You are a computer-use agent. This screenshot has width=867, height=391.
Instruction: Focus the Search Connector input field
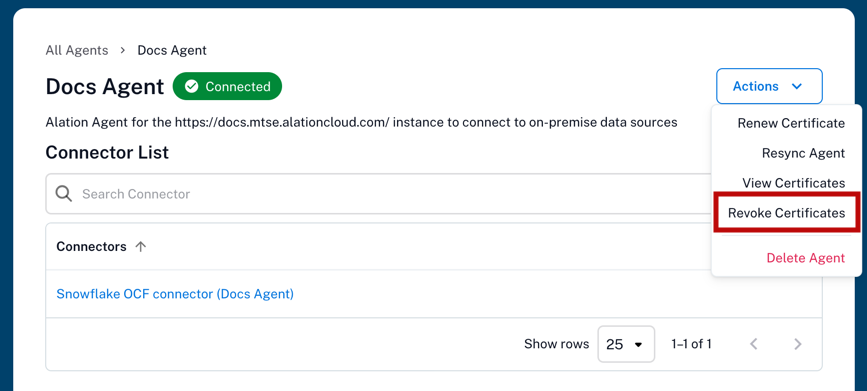tap(378, 194)
